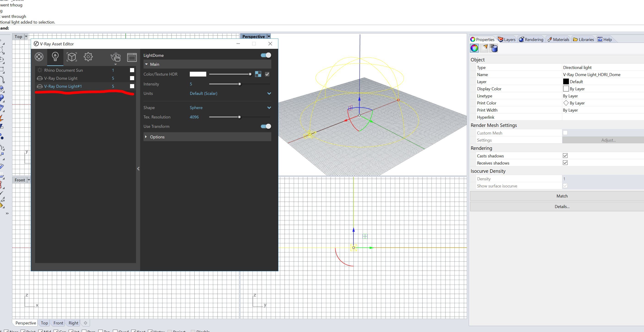Toggle the Use Transform switch
Image resolution: width=644 pixels, height=332 pixels.
click(x=266, y=126)
